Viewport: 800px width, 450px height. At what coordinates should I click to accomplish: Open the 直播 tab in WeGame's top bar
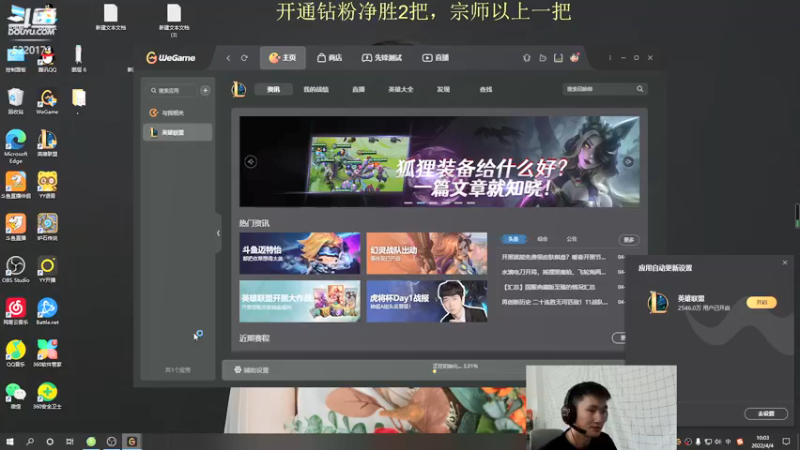(x=435, y=58)
